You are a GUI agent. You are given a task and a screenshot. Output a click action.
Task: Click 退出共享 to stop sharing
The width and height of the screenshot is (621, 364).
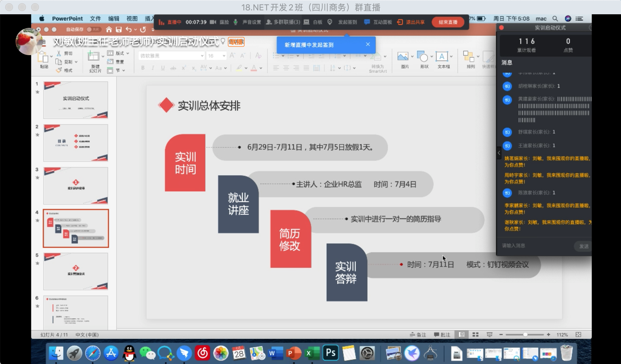(x=411, y=22)
